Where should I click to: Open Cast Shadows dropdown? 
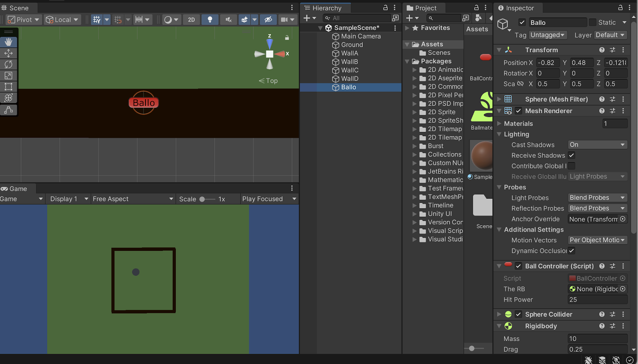point(597,145)
